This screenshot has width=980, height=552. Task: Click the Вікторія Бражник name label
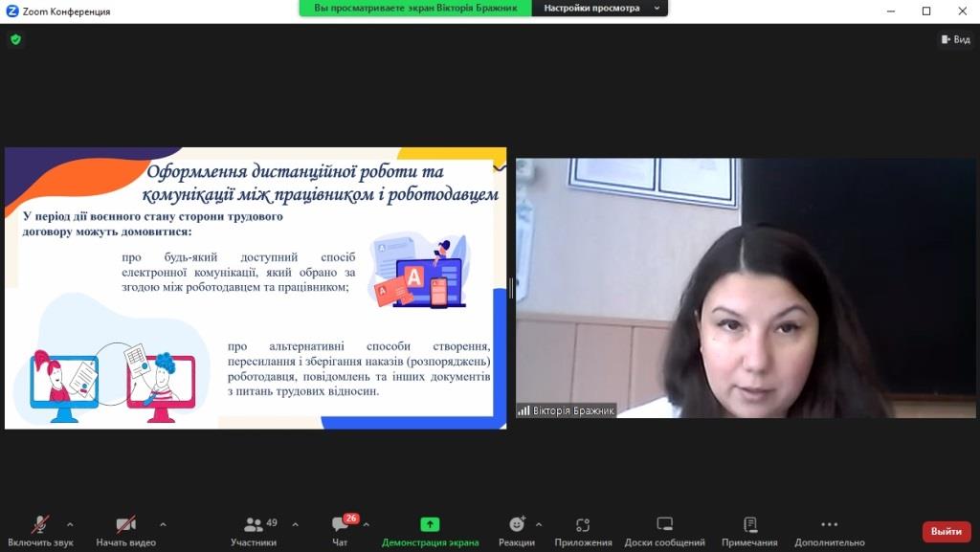[567, 410]
